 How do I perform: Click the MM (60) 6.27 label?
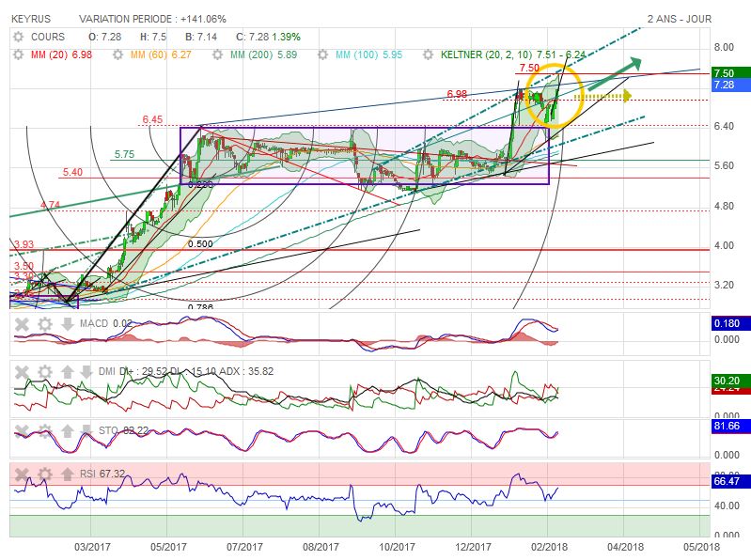point(161,54)
